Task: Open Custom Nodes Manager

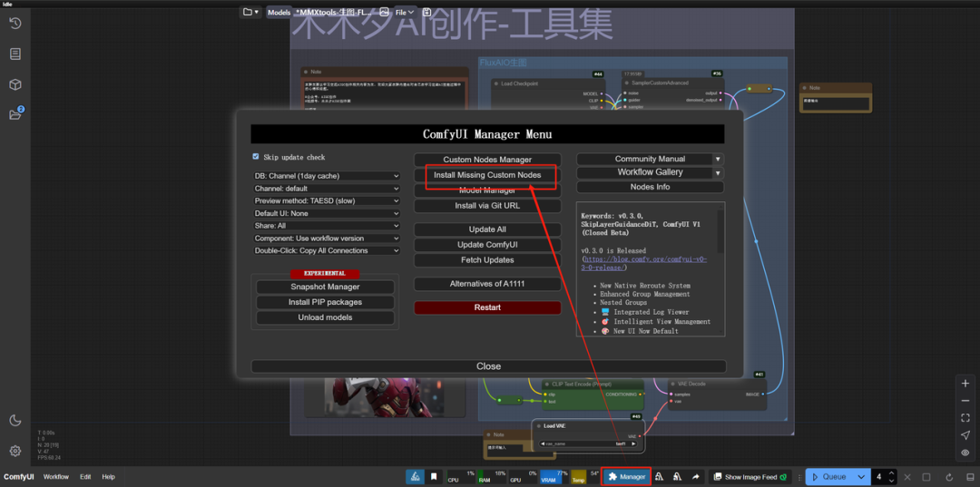Action: 487,160
